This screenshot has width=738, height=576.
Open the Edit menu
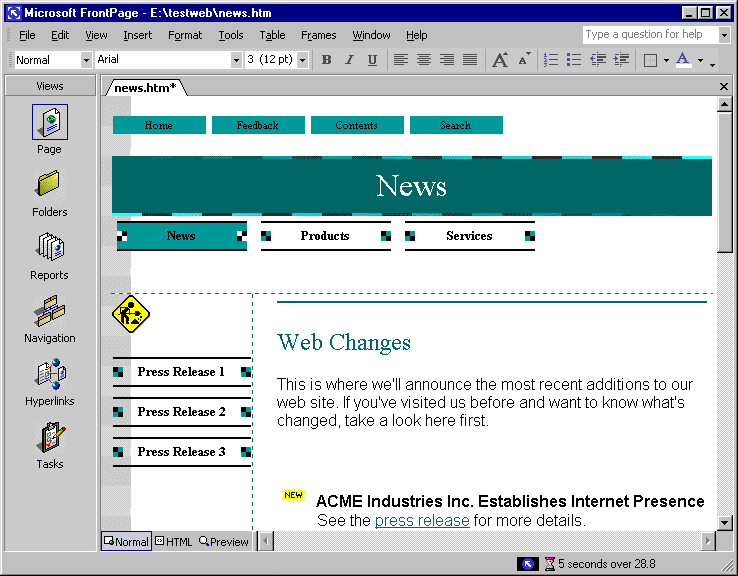(x=60, y=35)
